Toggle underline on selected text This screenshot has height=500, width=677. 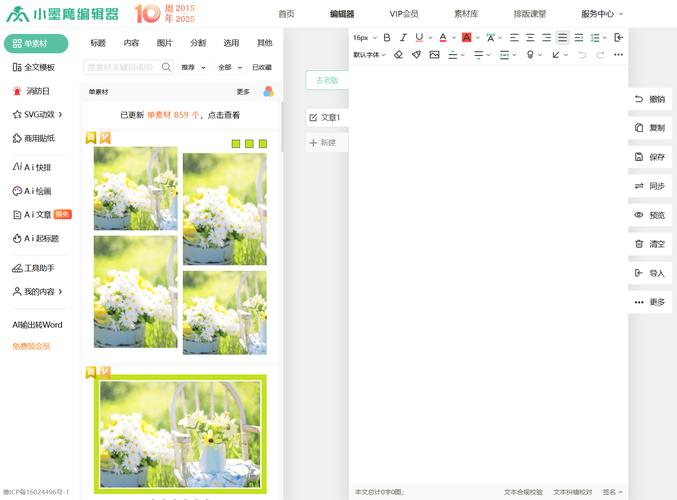[x=419, y=38]
